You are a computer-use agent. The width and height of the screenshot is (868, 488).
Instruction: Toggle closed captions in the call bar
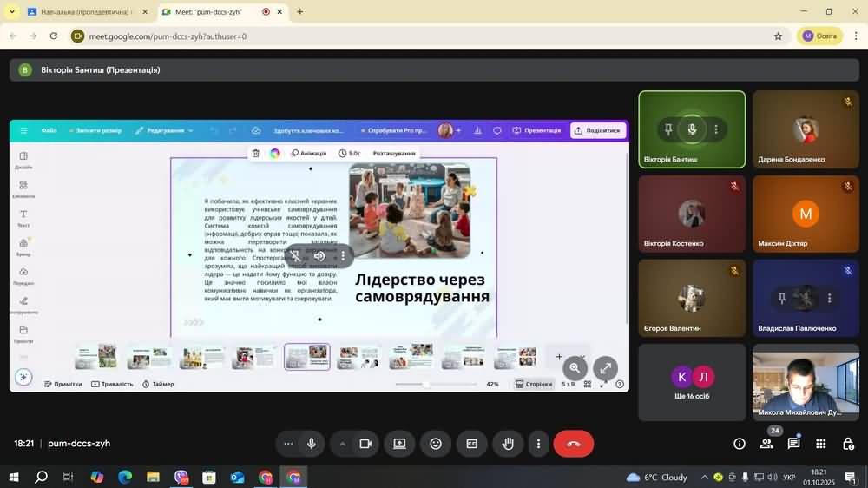[x=471, y=444]
